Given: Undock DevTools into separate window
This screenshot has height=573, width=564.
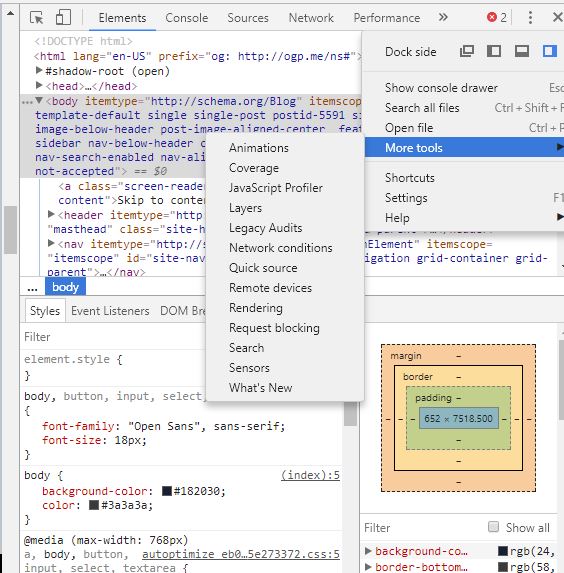Looking at the screenshot, I should pyautogui.click(x=467, y=51).
